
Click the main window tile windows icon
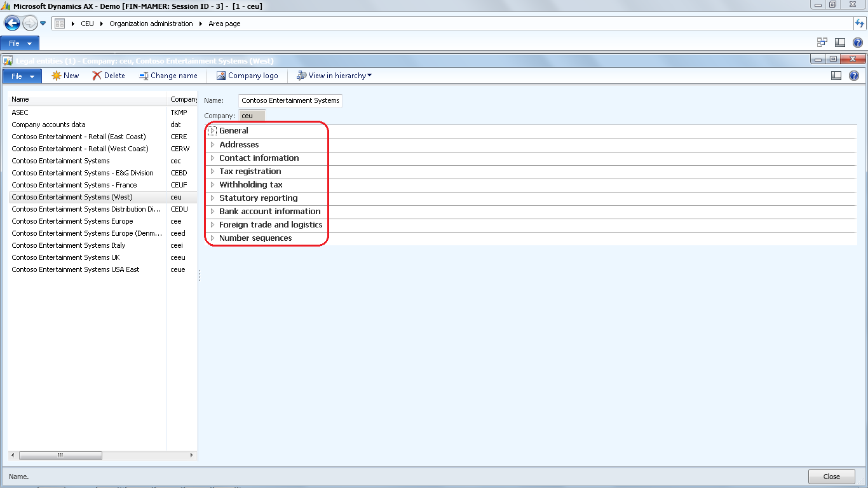[822, 43]
